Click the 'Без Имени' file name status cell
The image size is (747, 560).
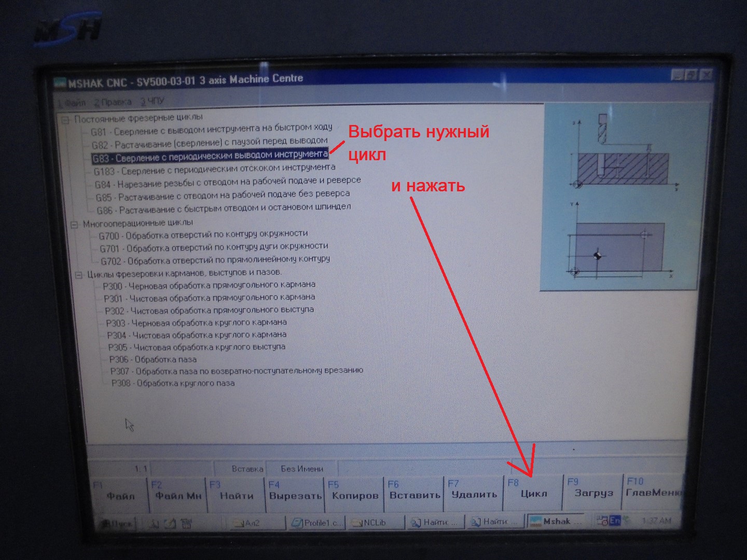pyautogui.click(x=302, y=469)
